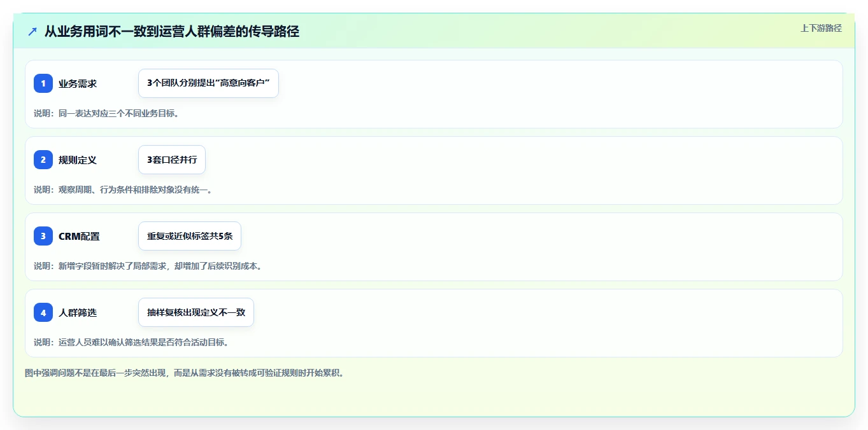Click the 上下游路径 label in the header
The width and height of the screenshot is (868, 430).
click(821, 28)
